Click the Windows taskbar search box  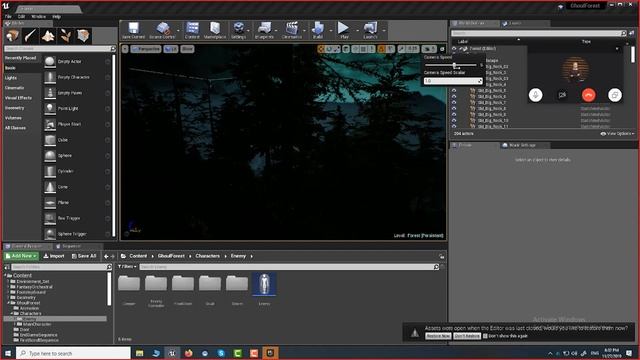[73, 353]
